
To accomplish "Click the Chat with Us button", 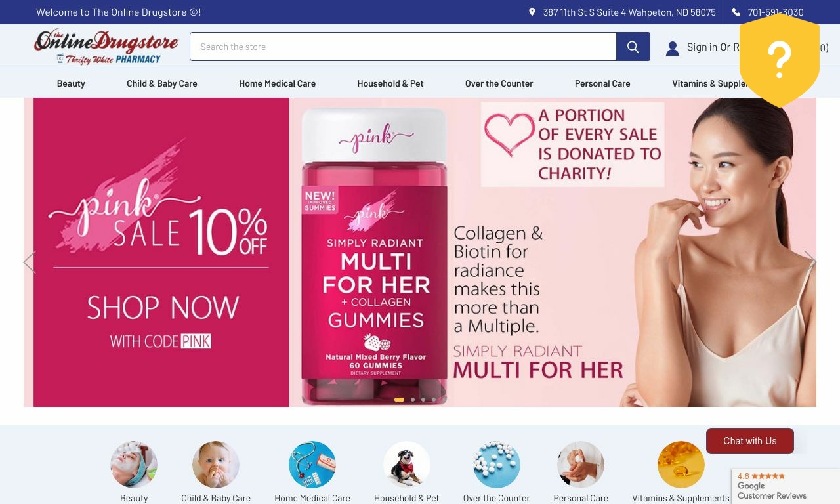I will [x=750, y=441].
